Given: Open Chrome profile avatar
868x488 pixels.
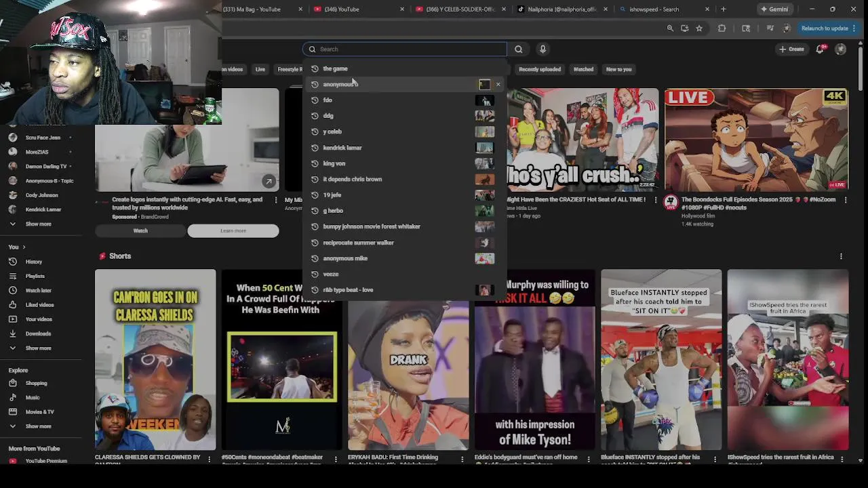Looking at the screenshot, I should pos(787,28).
